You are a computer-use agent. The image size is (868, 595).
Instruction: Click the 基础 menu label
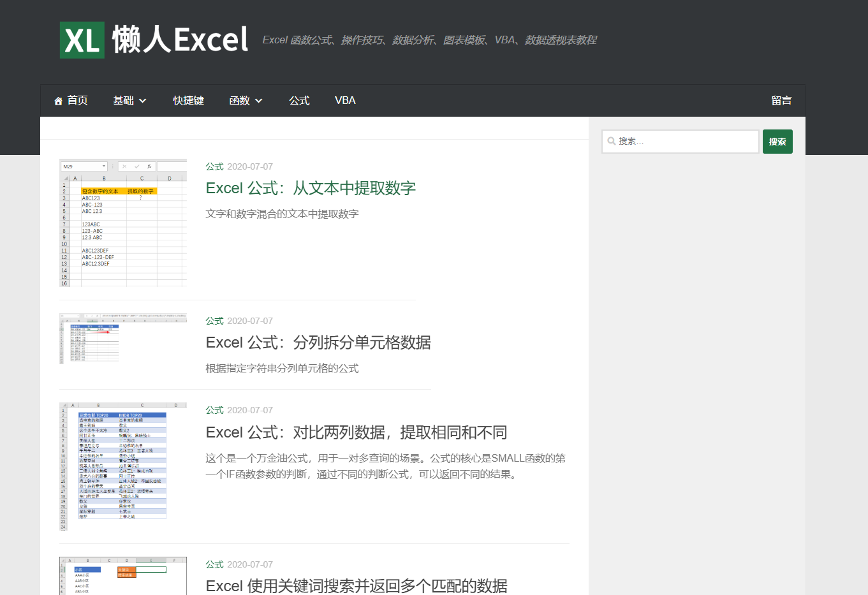pos(123,101)
